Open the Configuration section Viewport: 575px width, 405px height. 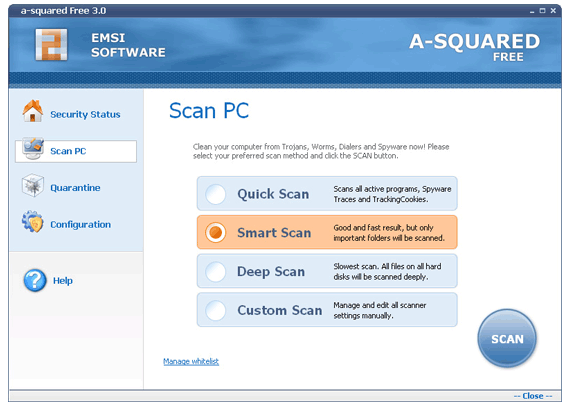(80, 225)
